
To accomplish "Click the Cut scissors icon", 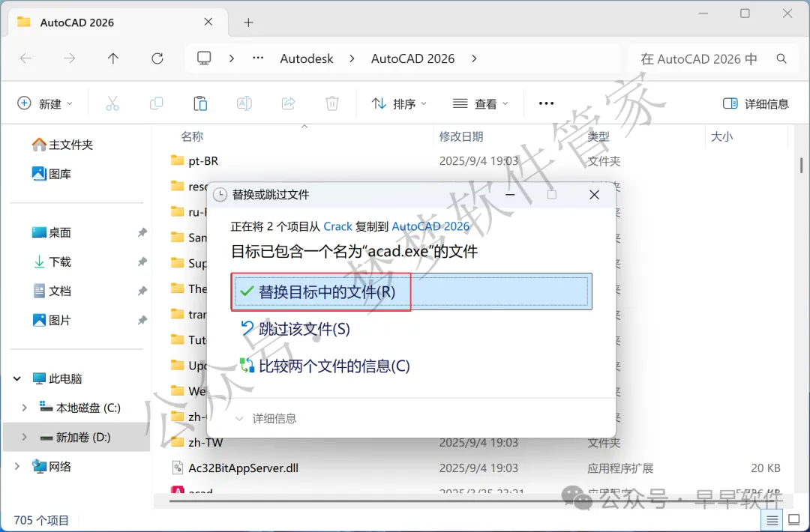I will [x=112, y=103].
